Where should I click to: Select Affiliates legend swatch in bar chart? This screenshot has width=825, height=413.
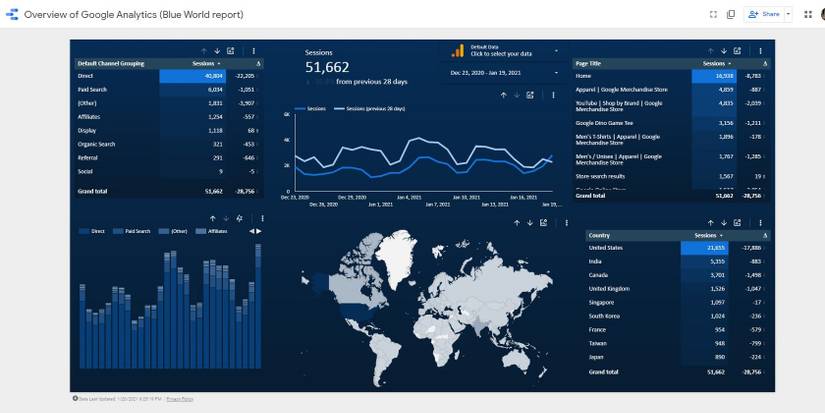200,231
